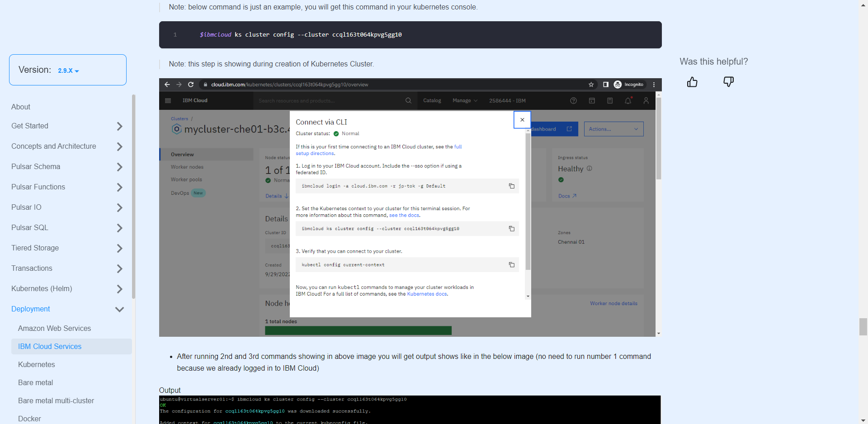The height and width of the screenshot is (424, 868).
Task: Click the 'Pulsar Functions' menu label
Action: point(38,187)
